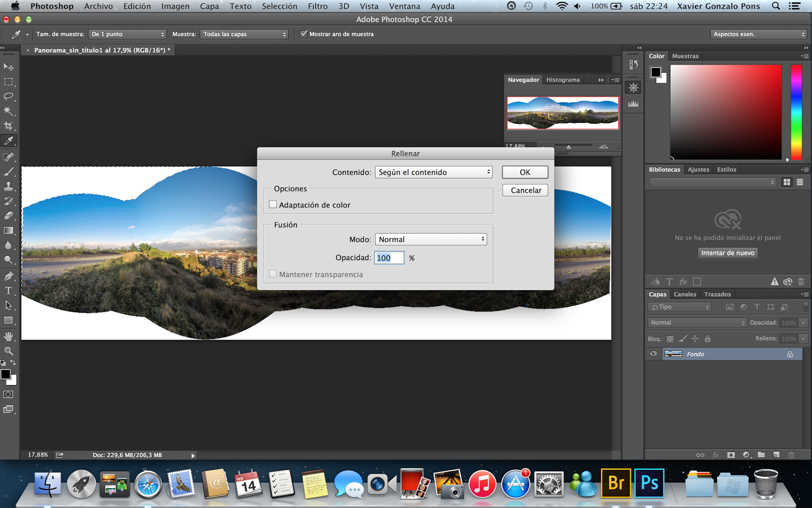
Task: Open the Muestra dropdown Todas las capas
Action: (244, 34)
